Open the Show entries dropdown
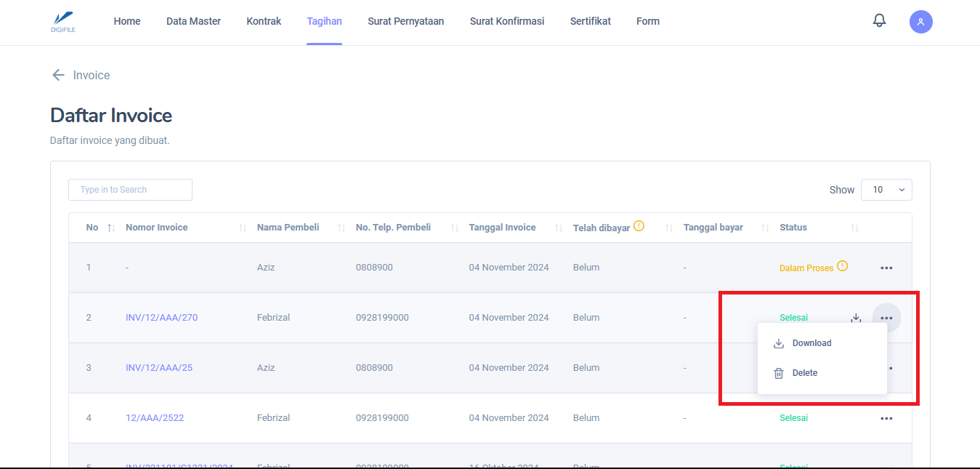 pyautogui.click(x=886, y=190)
